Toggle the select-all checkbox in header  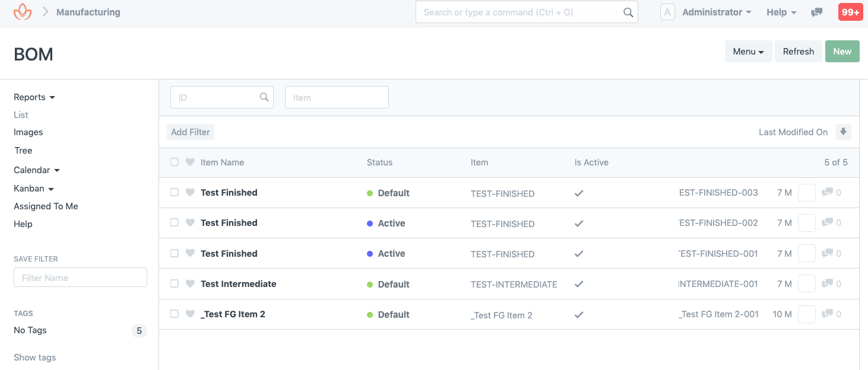pos(174,162)
